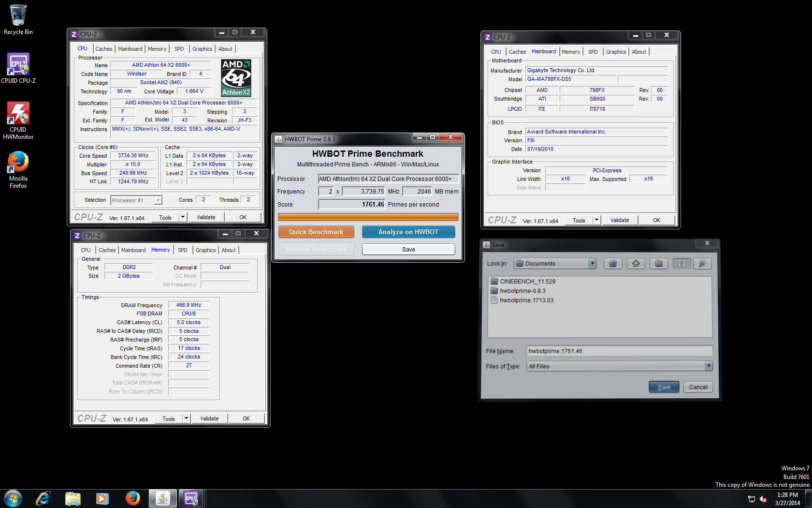Open Internet Explorer from the taskbar

tap(43, 498)
